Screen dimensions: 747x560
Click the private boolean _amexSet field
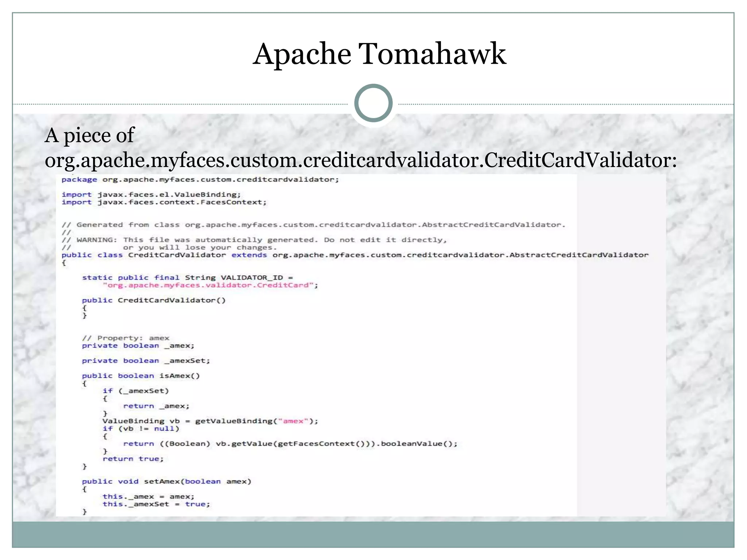[146, 361]
